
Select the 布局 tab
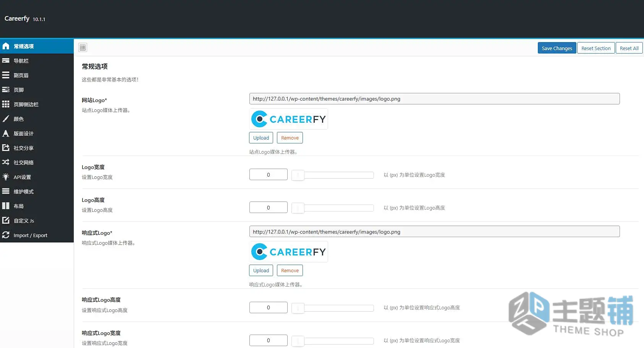(x=37, y=206)
